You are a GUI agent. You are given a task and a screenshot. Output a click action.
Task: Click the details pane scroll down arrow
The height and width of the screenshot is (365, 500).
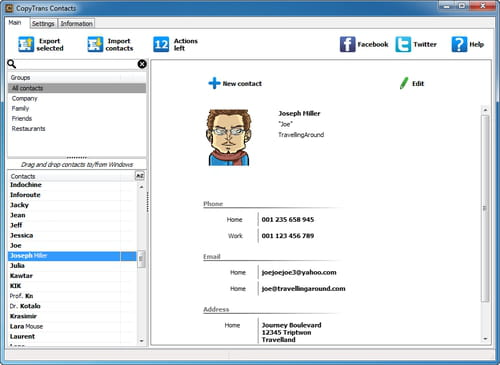(485, 339)
